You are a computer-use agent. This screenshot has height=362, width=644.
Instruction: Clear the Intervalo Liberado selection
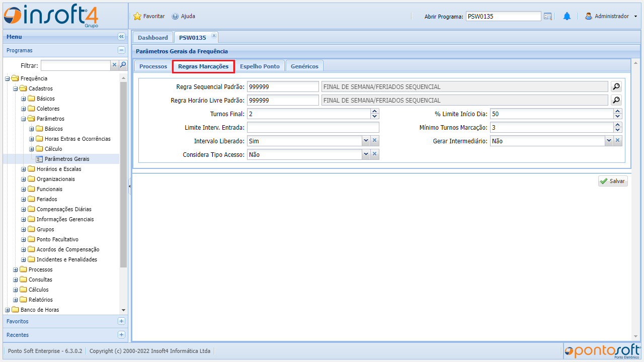(x=375, y=141)
